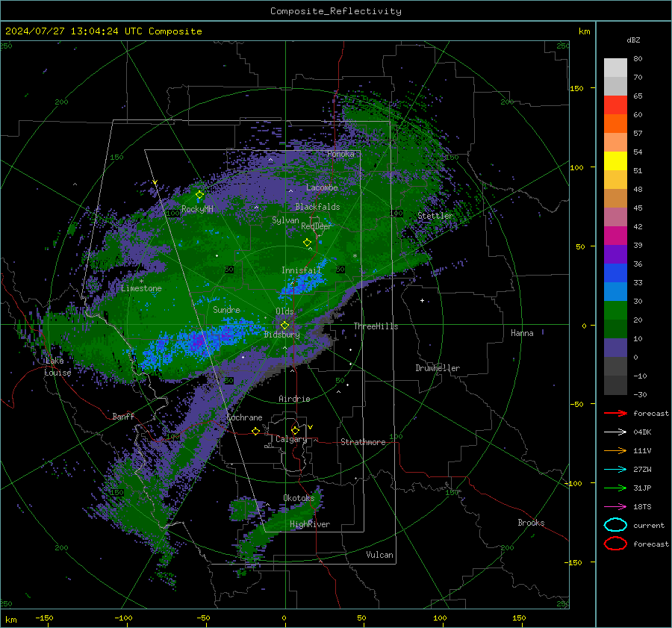
Task: Click the Lacombe label
Action: coord(322,187)
